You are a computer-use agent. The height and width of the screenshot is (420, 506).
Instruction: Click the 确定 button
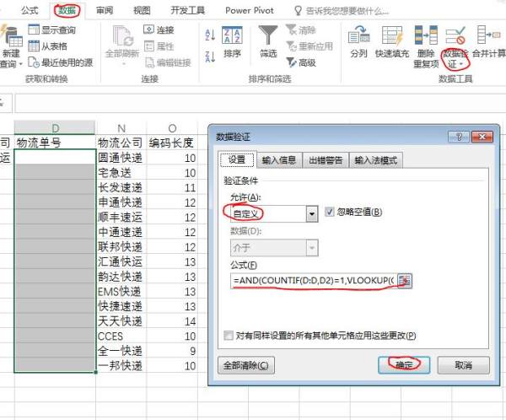tap(404, 365)
